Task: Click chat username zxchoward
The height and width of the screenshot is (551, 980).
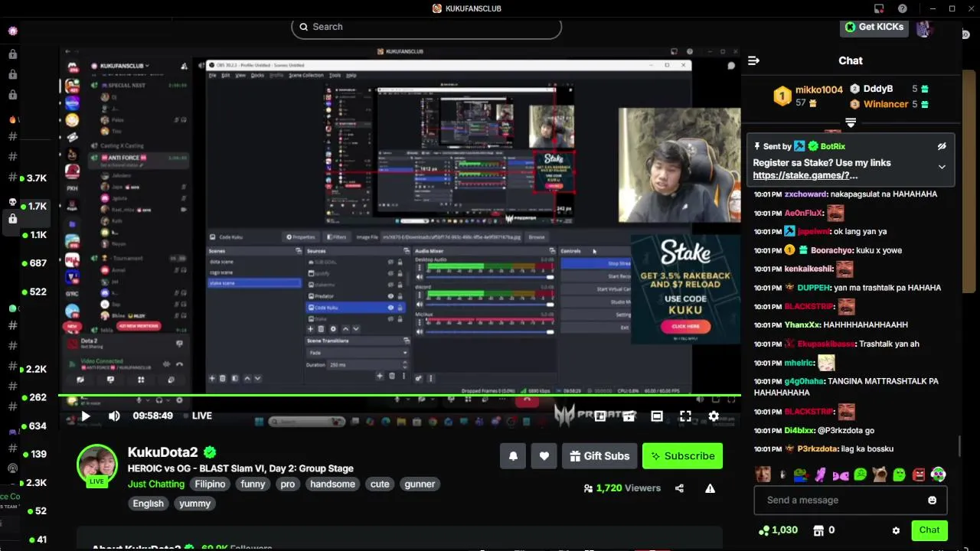Action: pos(806,194)
